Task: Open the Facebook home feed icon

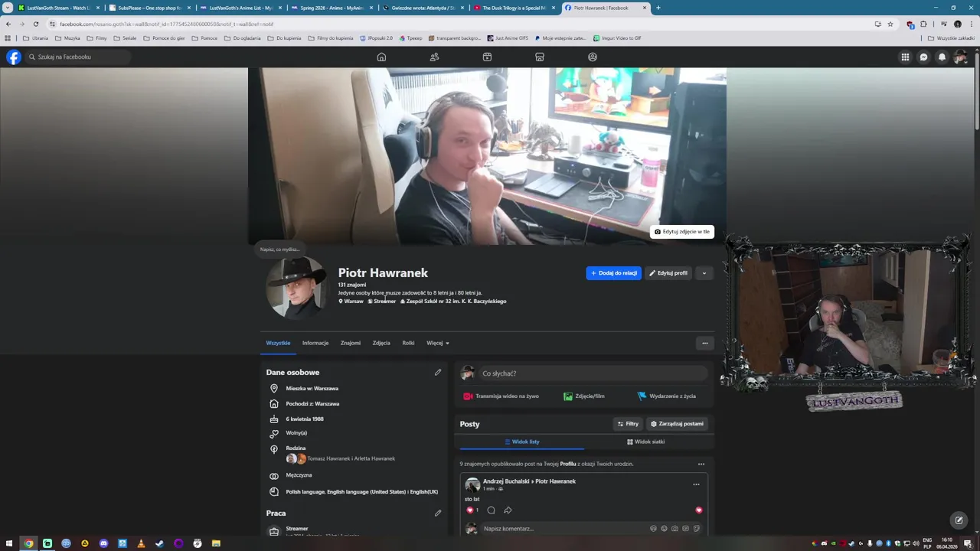Action: click(381, 57)
